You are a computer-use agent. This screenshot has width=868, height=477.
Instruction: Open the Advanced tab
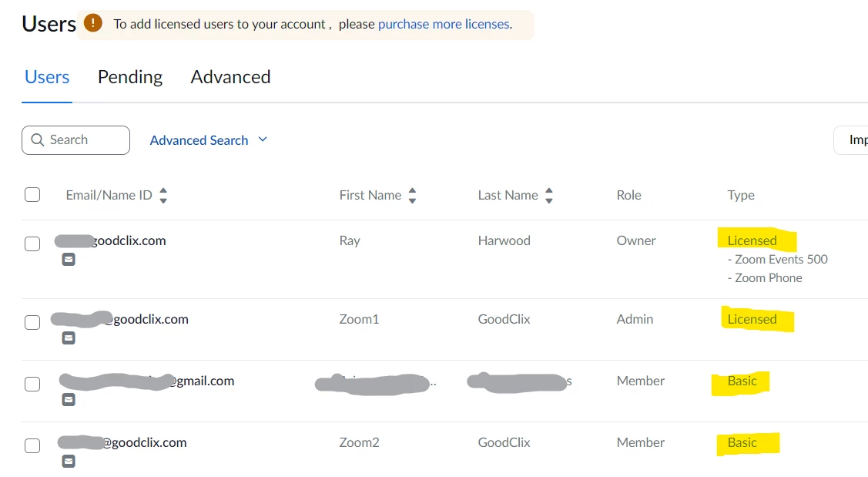(230, 77)
